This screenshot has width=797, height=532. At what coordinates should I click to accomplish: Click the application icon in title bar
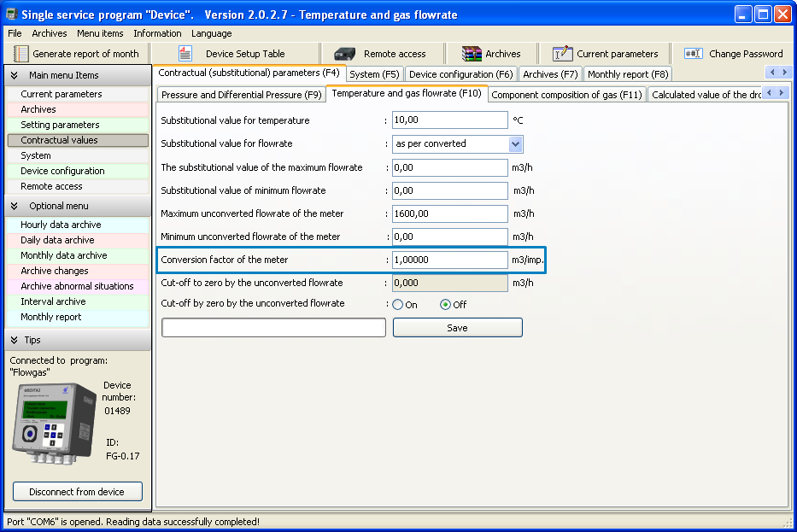coord(11,15)
